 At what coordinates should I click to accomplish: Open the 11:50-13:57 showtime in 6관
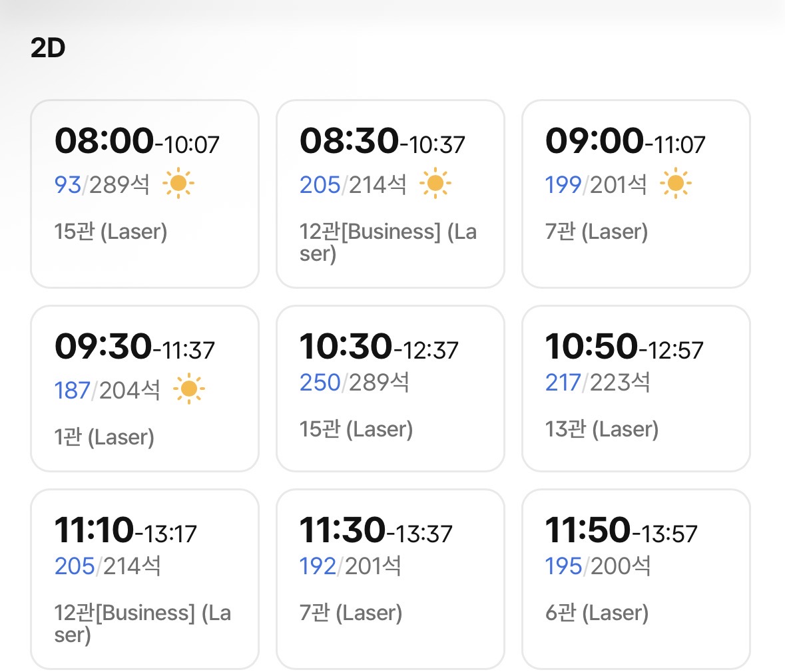click(636, 579)
